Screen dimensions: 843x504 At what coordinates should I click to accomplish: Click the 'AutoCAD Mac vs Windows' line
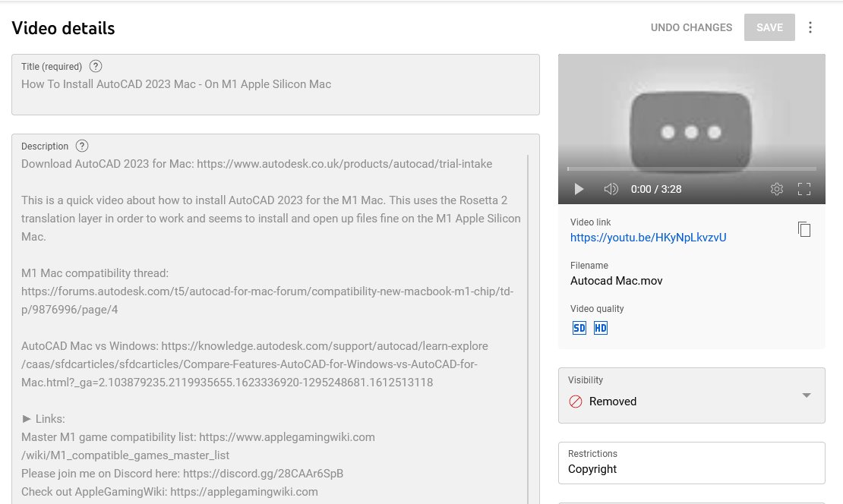[x=254, y=346]
